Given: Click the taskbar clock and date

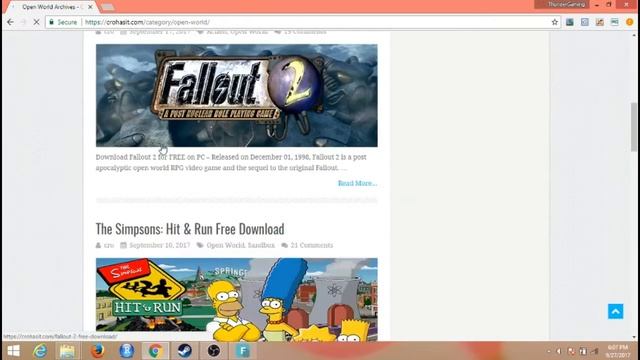Looking at the screenshot, I should pyautogui.click(x=617, y=351).
